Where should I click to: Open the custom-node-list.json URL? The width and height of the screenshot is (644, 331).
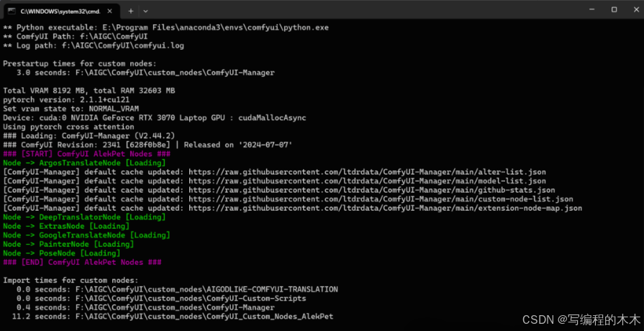381,199
